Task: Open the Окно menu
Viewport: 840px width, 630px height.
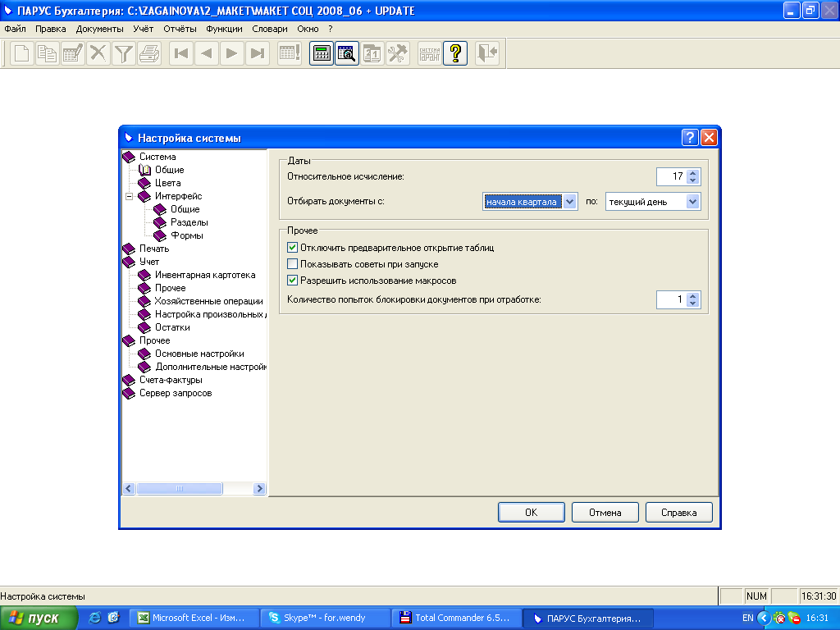Action: 308,29
